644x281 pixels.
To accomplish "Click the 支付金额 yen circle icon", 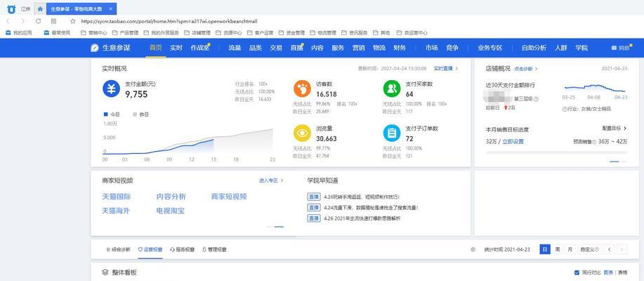I will pos(111,89).
